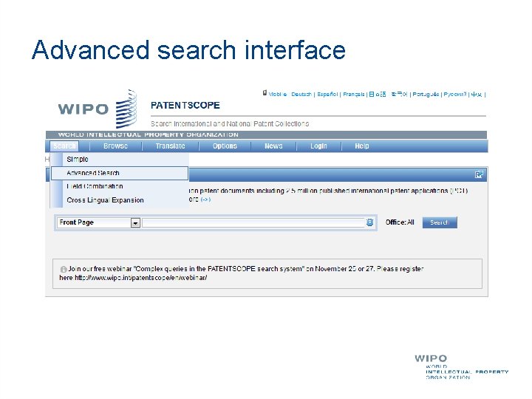Switch language to Chinese
Screen dimensions: 532x399
pyautogui.click(x=477, y=95)
